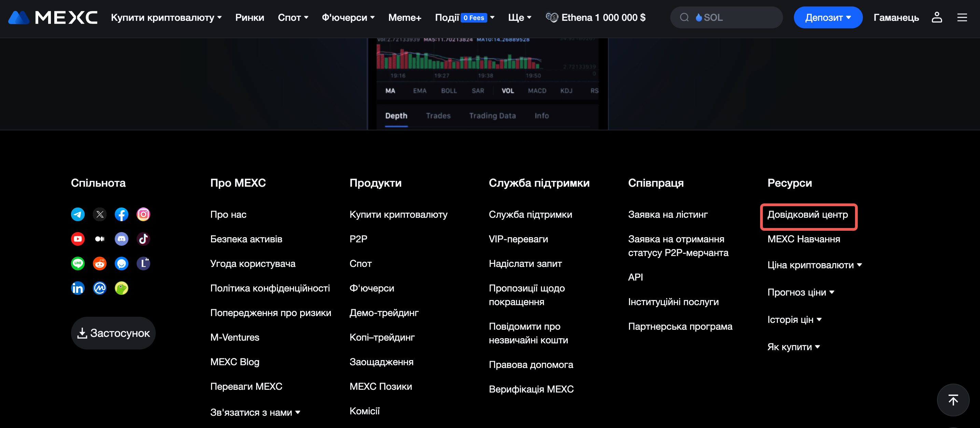Screen dimensions: 980x428
Task: Open Верифікація MEXC link
Action: [531, 389]
